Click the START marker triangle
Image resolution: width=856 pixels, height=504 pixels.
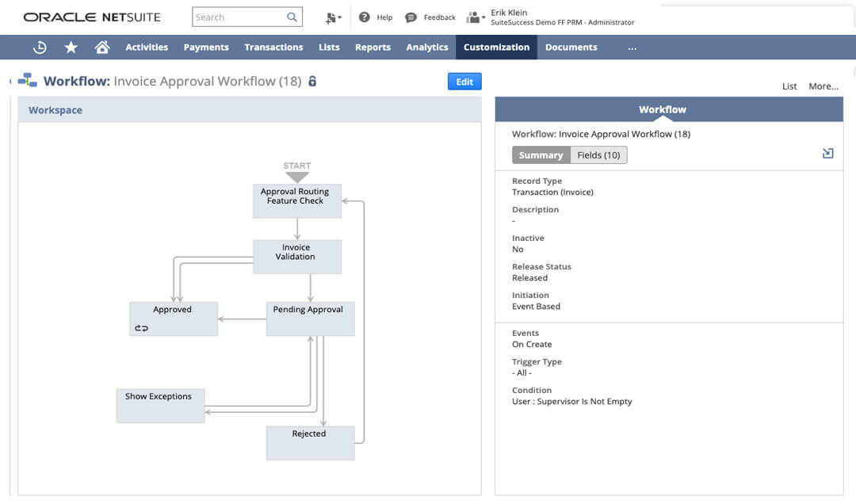coord(297,178)
